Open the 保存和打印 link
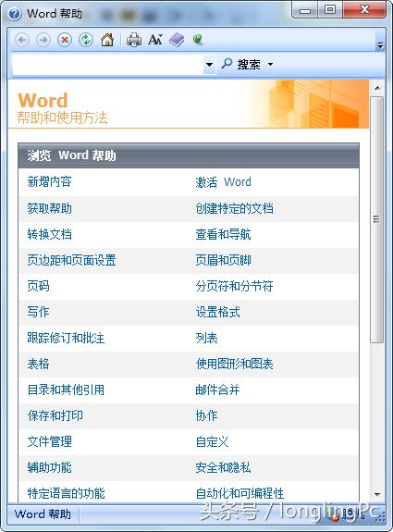 [x=55, y=415]
